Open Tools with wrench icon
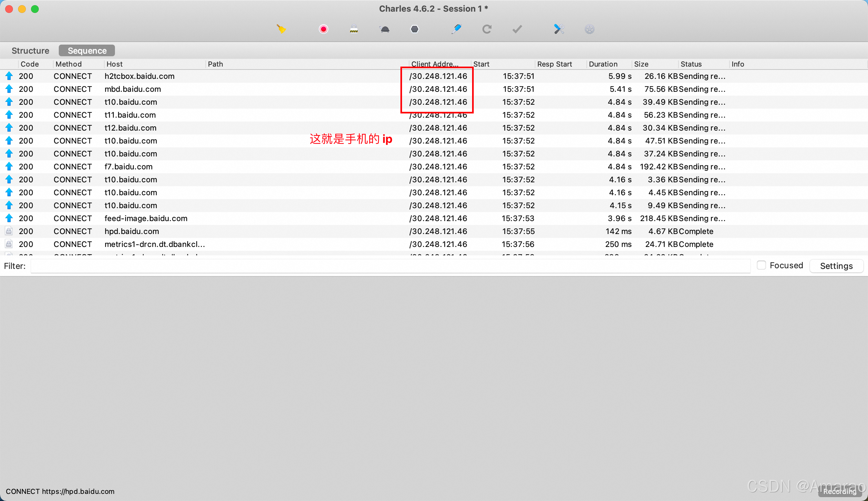The width and height of the screenshot is (868, 501). [559, 29]
